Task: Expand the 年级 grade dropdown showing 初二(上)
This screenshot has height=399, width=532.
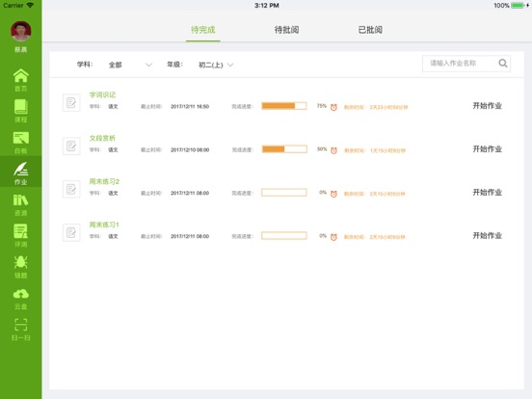Action: [216, 65]
